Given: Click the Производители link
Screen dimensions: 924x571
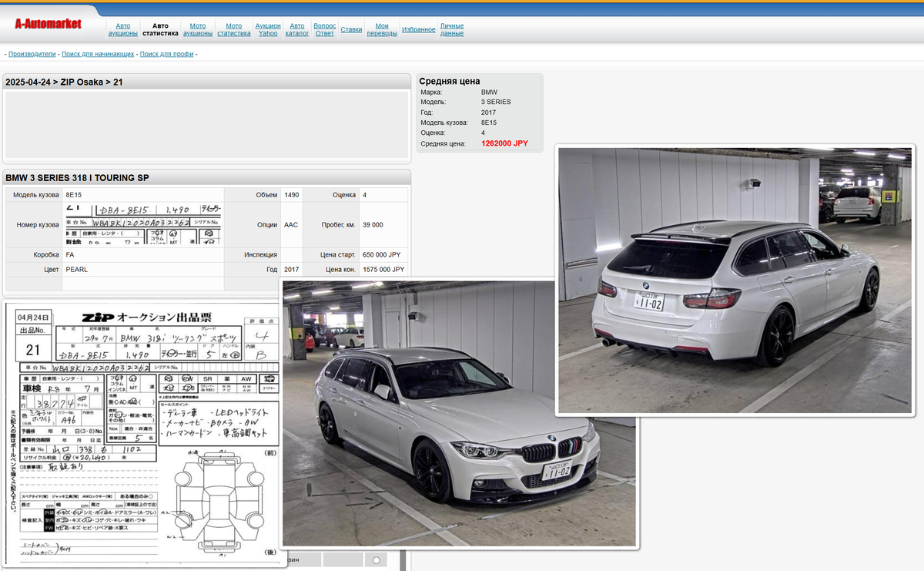Looking at the screenshot, I should coord(32,54).
